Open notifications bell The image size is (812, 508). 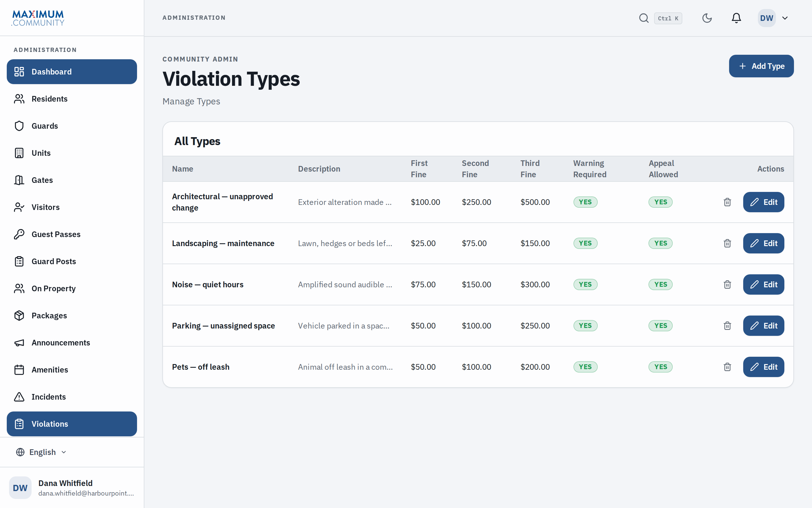pyautogui.click(x=736, y=18)
